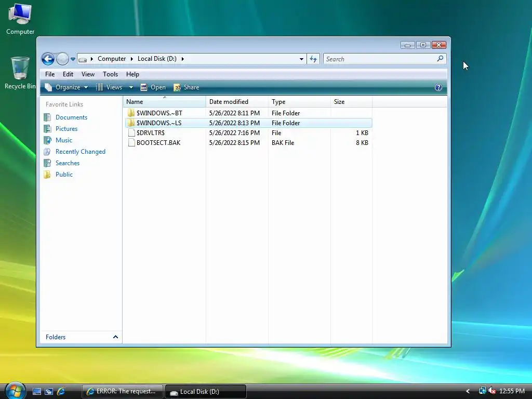
Task: Click the 5/26/2022 8:11 PM date cell
Action: (x=234, y=113)
